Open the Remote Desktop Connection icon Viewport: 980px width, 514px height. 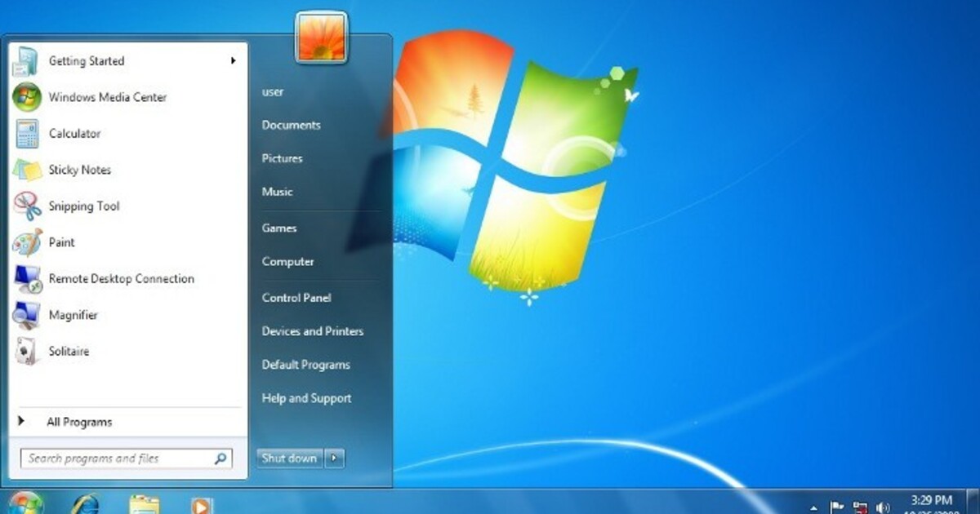[x=26, y=279]
